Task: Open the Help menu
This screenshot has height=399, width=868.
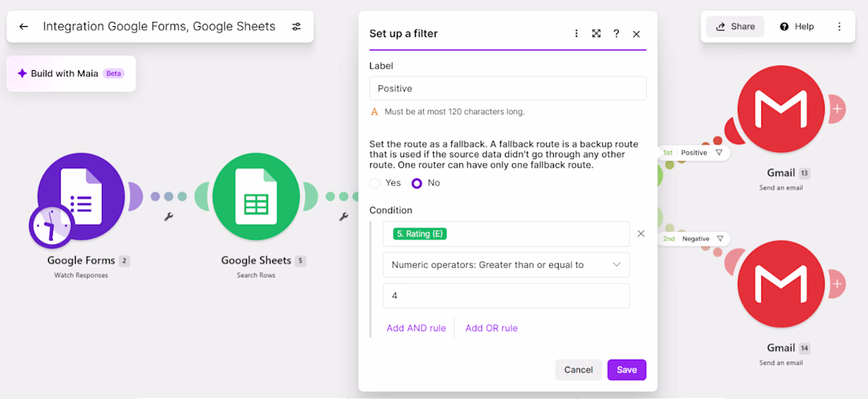Action: point(797,27)
